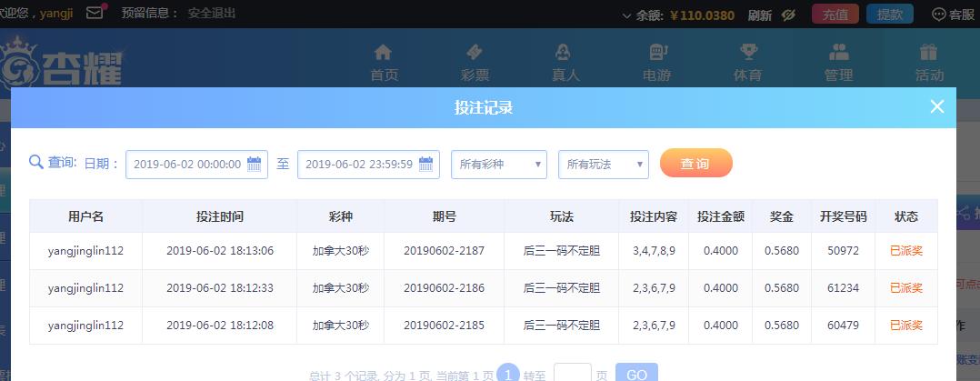Viewport: 980px width, 381px height.
Task: Click 投注内容 column header
Action: click(x=654, y=216)
